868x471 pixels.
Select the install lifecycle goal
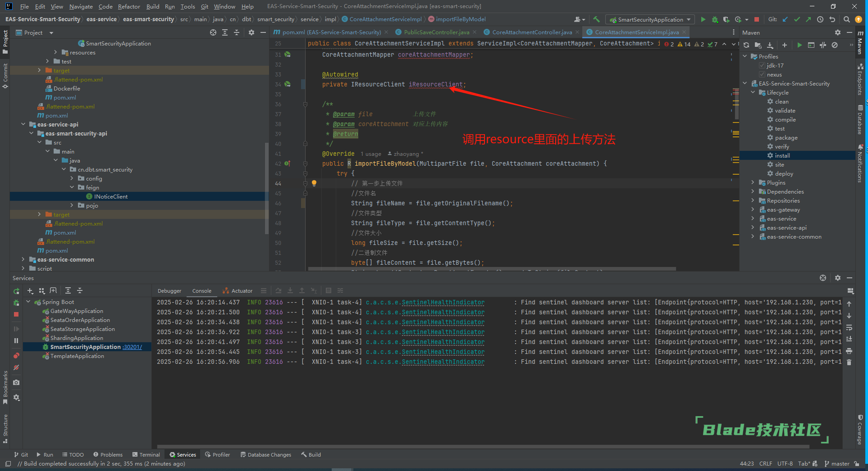coord(782,156)
